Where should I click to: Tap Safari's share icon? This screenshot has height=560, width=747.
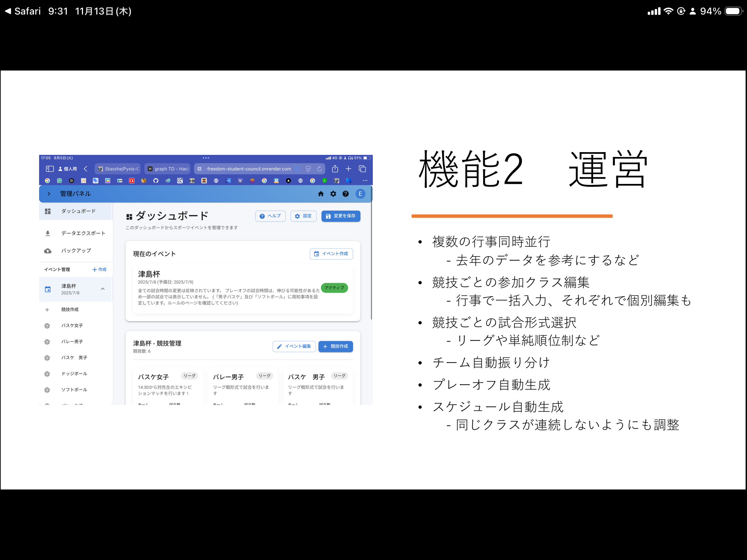click(x=335, y=169)
